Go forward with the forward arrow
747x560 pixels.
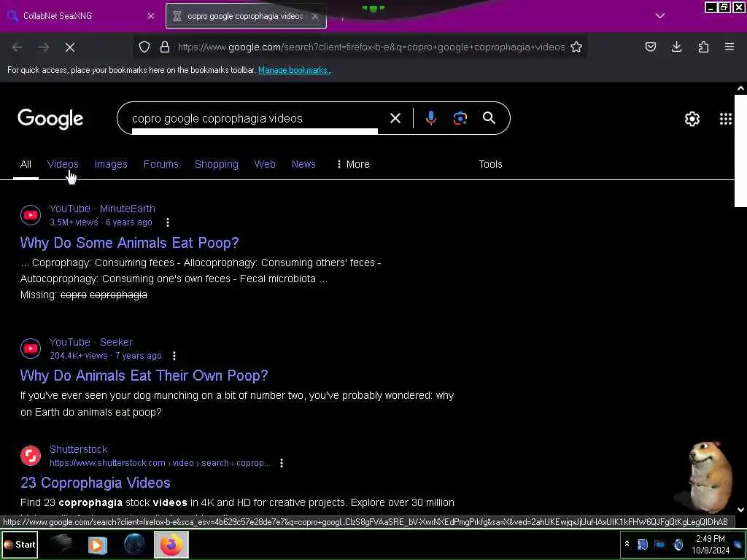pos(43,47)
